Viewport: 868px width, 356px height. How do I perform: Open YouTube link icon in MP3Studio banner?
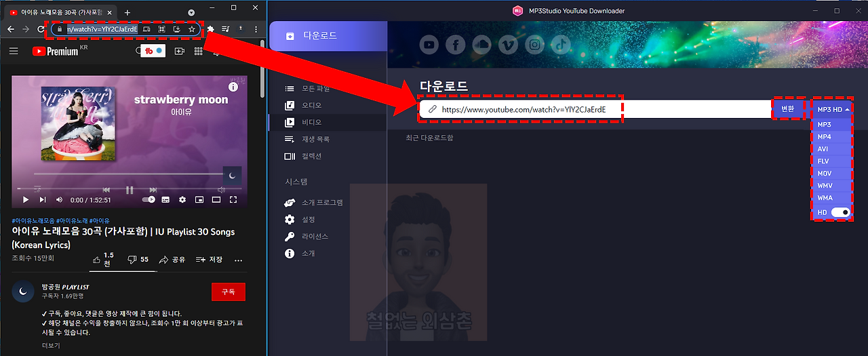click(x=429, y=45)
